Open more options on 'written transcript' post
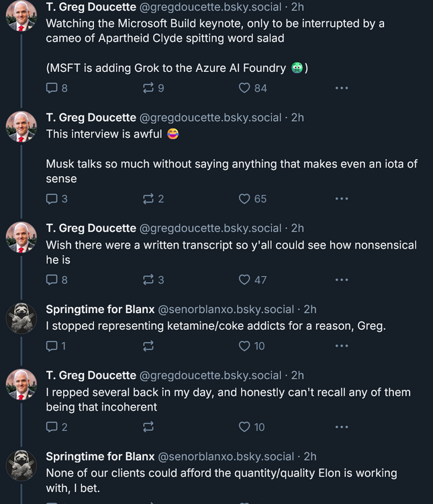 click(x=341, y=280)
